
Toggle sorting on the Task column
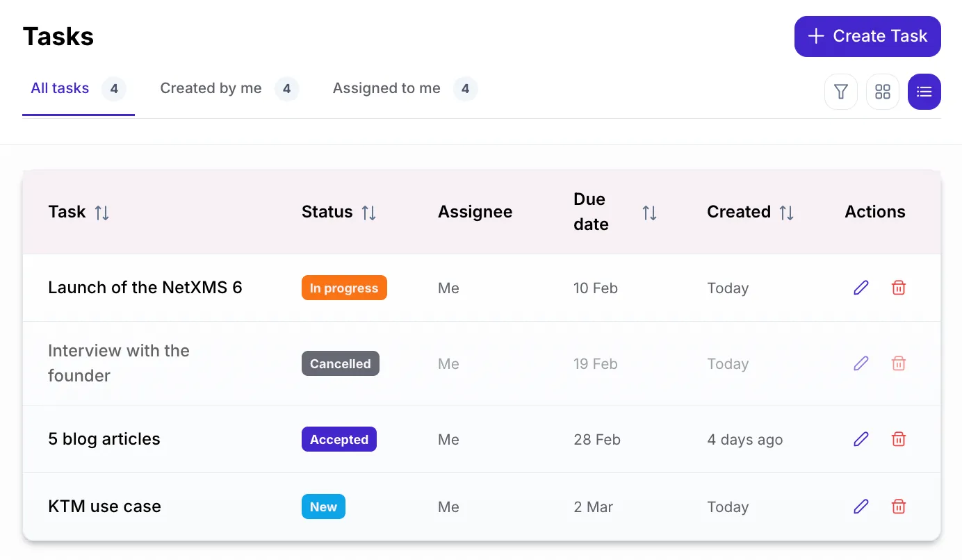[101, 212]
